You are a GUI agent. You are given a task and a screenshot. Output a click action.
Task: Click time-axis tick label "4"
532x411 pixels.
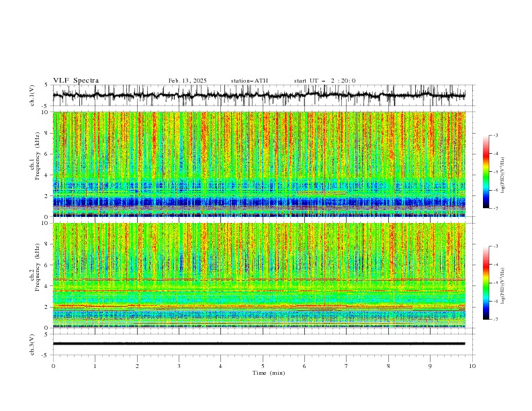click(220, 366)
